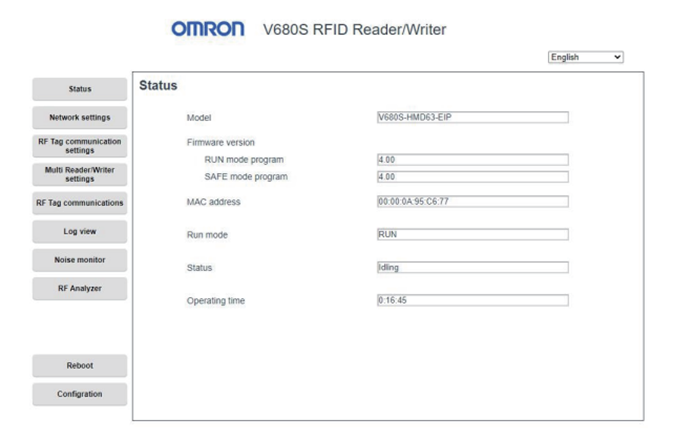Click the Operating time field 0:16:45
Image resolution: width=695 pixels, height=440 pixels.
472,300
